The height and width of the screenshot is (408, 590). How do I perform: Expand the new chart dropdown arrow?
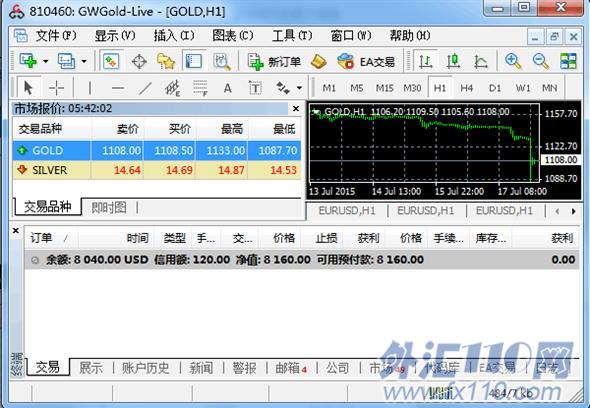(46, 61)
